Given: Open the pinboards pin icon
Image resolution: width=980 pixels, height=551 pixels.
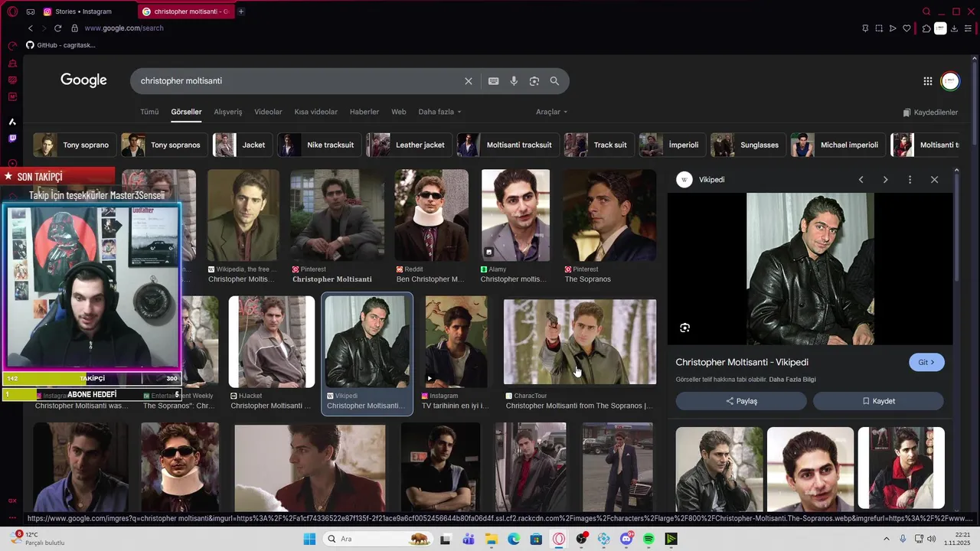Looking at the screenshot, I should 865,28.
